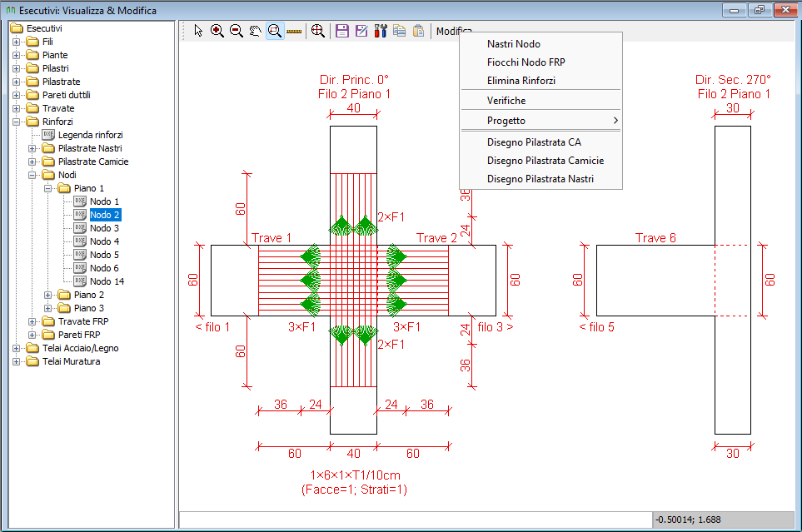802x532 pixels.
Task: Select Nodo 1 in the tree
Action: [x=104, y=201]
